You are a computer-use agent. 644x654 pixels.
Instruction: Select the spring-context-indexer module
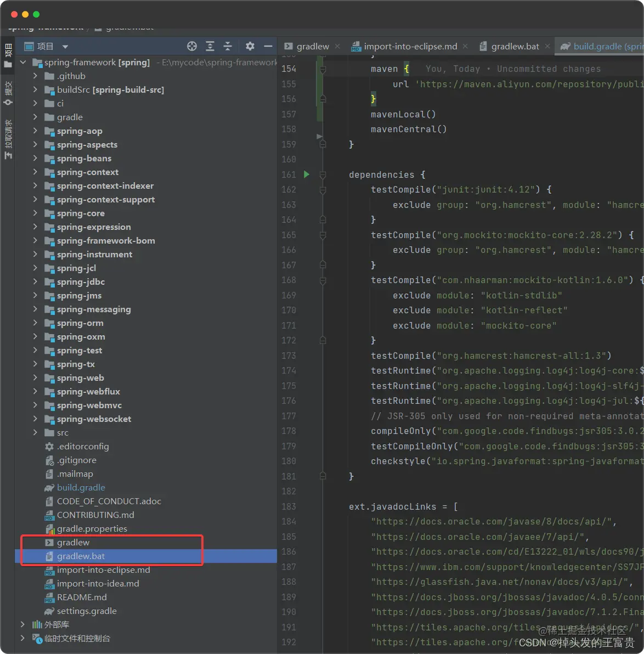pos(105,186)
